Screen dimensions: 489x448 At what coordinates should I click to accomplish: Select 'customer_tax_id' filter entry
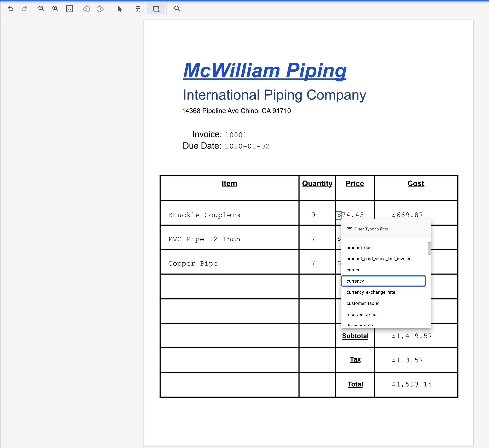tap(363, 303)
